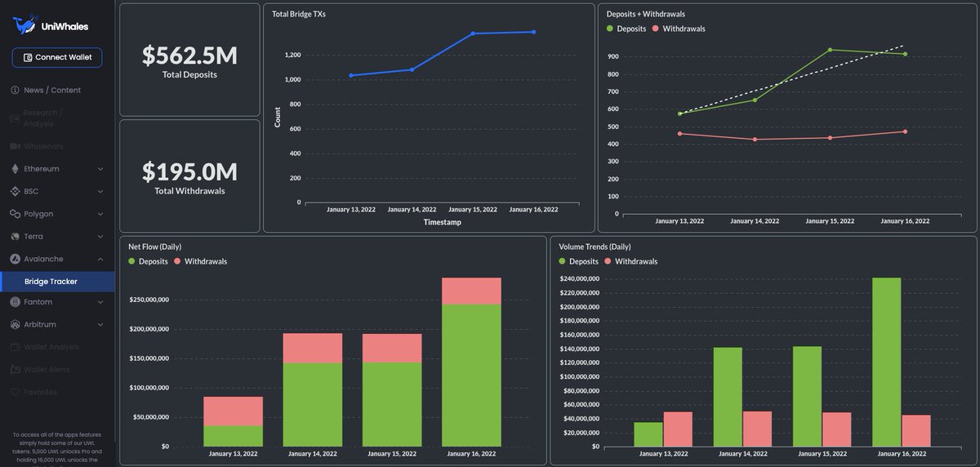The height and width of the screenshot is (467, 980).
Task: Open the Research / Analysis link
Action: point(42,118)
